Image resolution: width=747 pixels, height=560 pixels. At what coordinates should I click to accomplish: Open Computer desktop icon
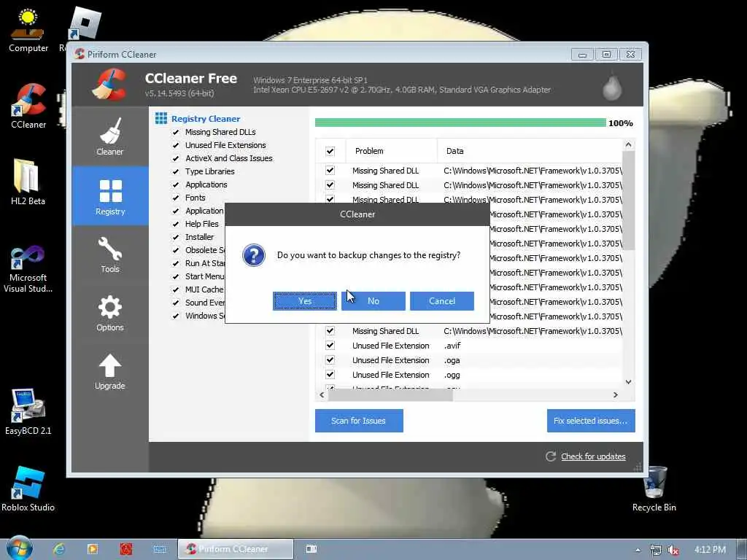[28, 29]
